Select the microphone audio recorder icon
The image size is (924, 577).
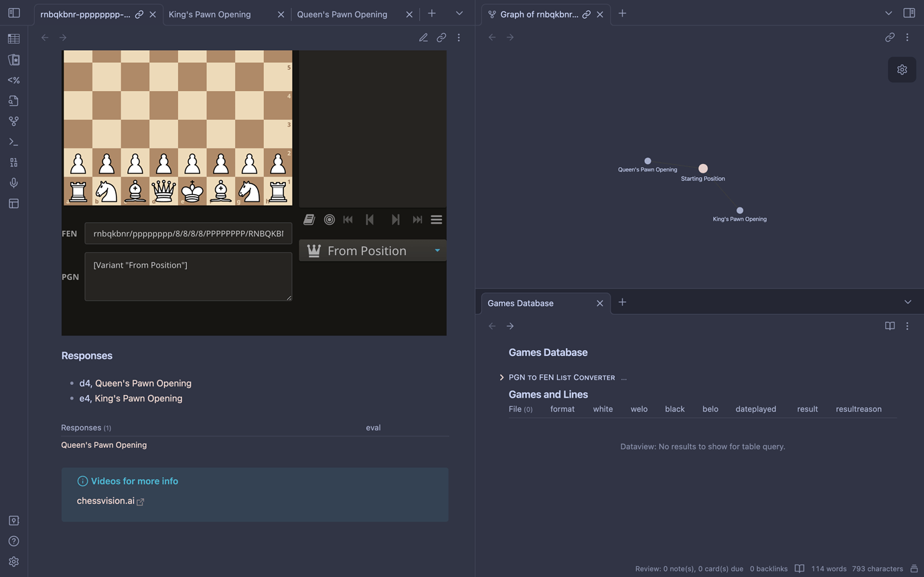pos(13,183)
